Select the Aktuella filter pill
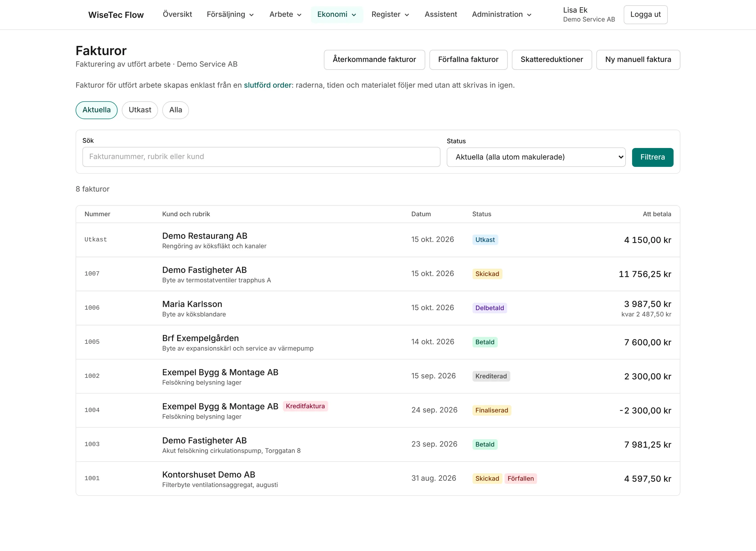Image resolution: width=756 pixels, height=551 pixels. coord(96,110)
